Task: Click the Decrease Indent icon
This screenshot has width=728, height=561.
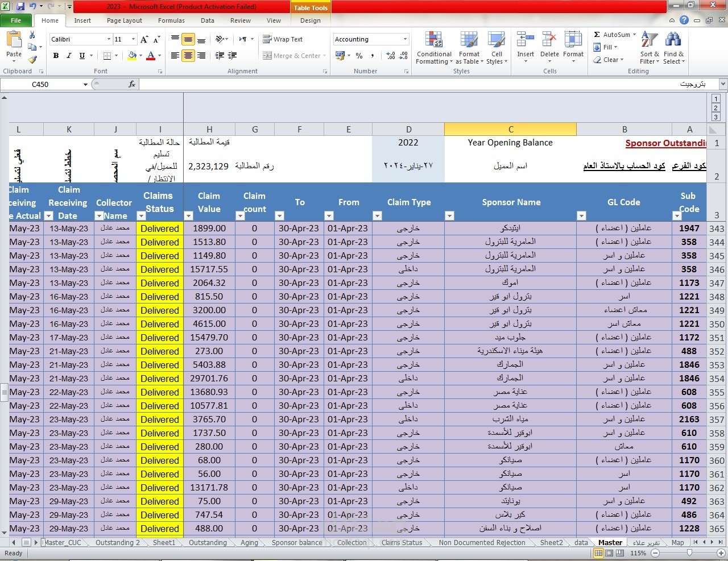Action: (x=220, y=56)
